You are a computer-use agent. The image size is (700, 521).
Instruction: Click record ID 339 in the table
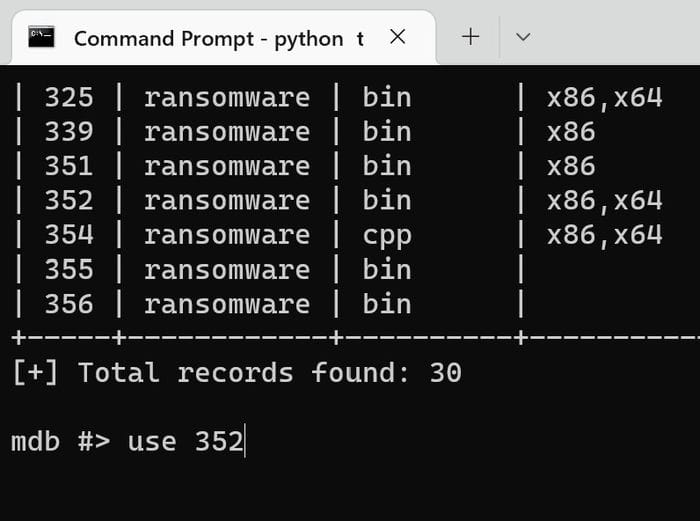(x=69, y=131)
